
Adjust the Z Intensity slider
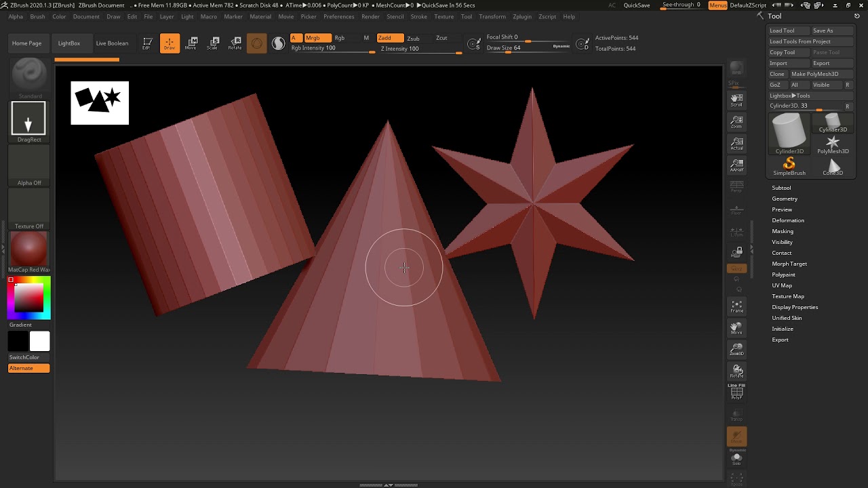pos(420,49)
